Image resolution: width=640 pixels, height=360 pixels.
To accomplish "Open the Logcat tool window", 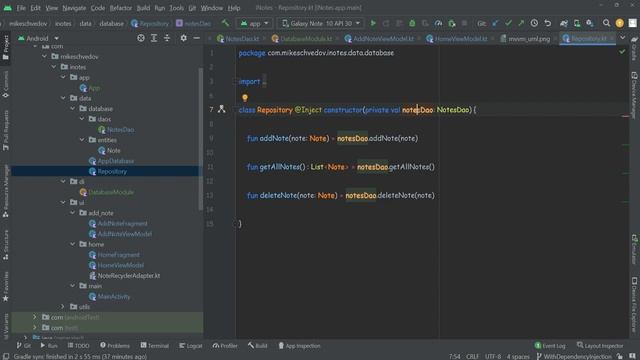I will (x=190, y=345).
